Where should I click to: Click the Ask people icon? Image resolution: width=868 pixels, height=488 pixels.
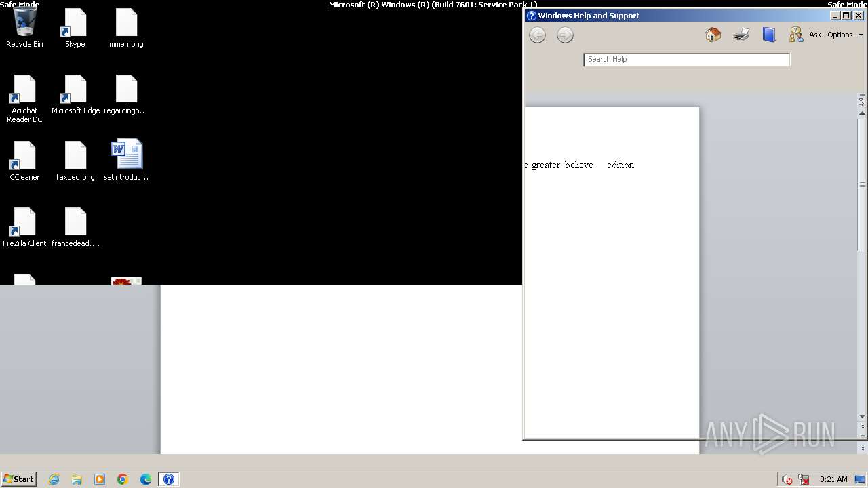tap(796, 35)
